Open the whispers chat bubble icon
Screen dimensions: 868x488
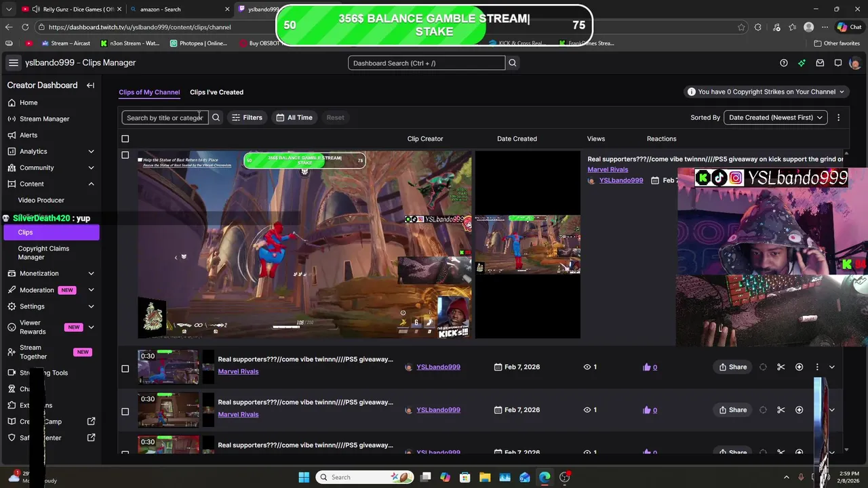[x=838, y=63]
